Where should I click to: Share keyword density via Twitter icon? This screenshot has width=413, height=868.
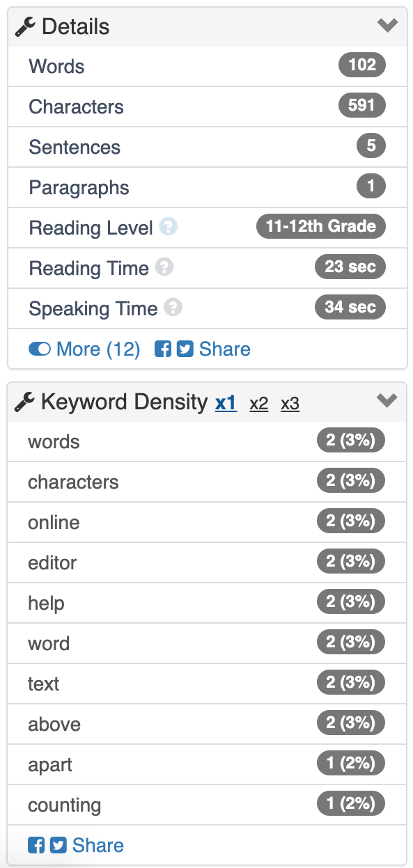[59, 845]
